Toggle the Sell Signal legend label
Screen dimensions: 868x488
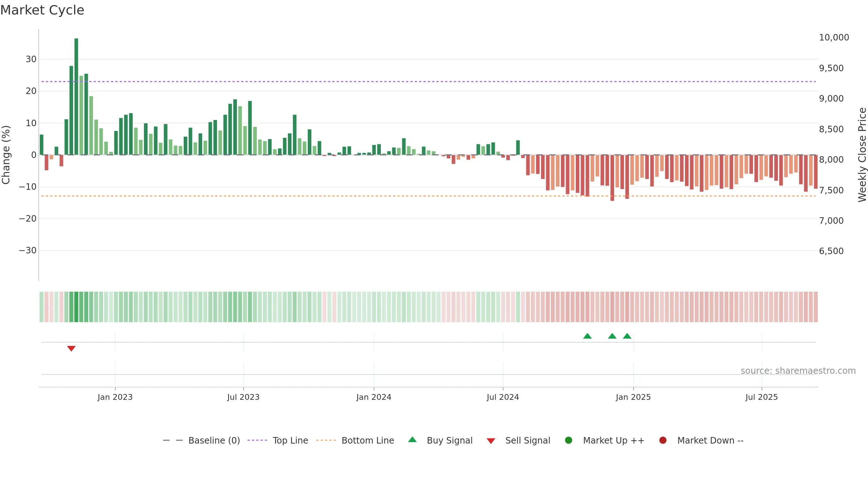(x=528, y=441)
